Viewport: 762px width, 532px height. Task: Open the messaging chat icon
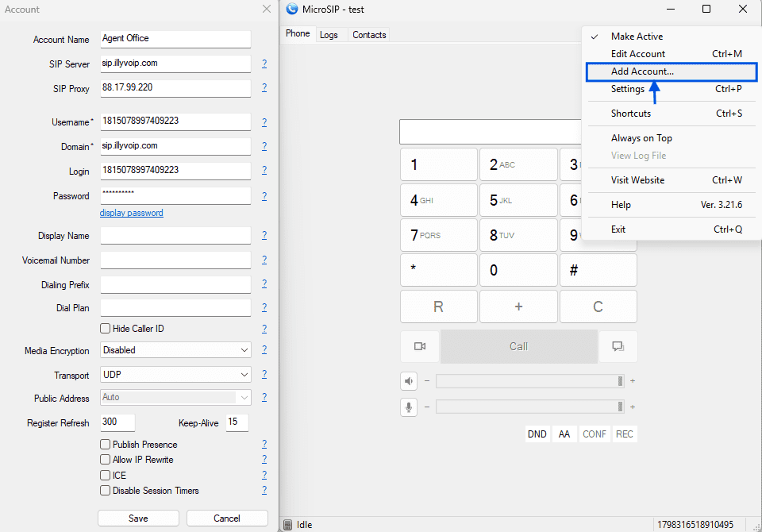click(618, 346)
